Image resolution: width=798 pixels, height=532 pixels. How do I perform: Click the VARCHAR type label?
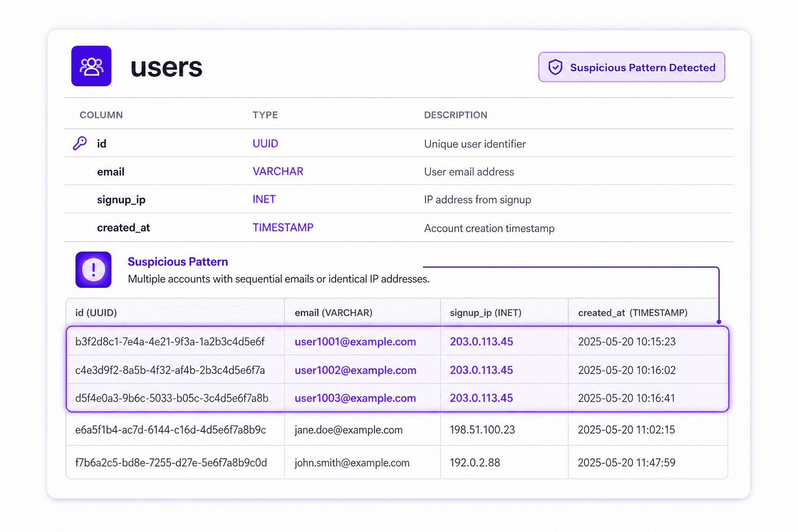pyautogui.click(x=278, y=171)
